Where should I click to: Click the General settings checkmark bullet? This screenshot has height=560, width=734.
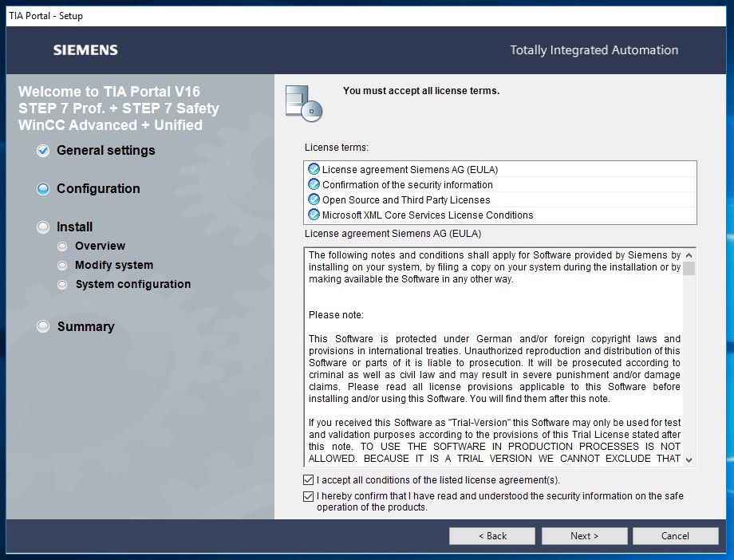tap(43, 151)
